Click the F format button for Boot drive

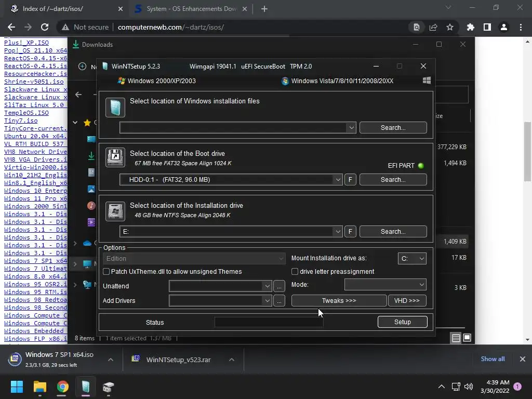point(350,179)
